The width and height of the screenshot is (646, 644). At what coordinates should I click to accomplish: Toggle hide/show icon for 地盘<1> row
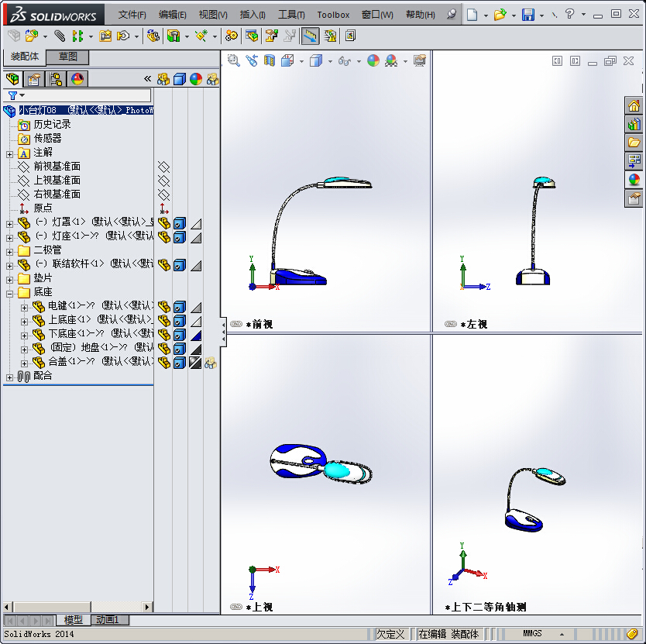coord(163,349)
